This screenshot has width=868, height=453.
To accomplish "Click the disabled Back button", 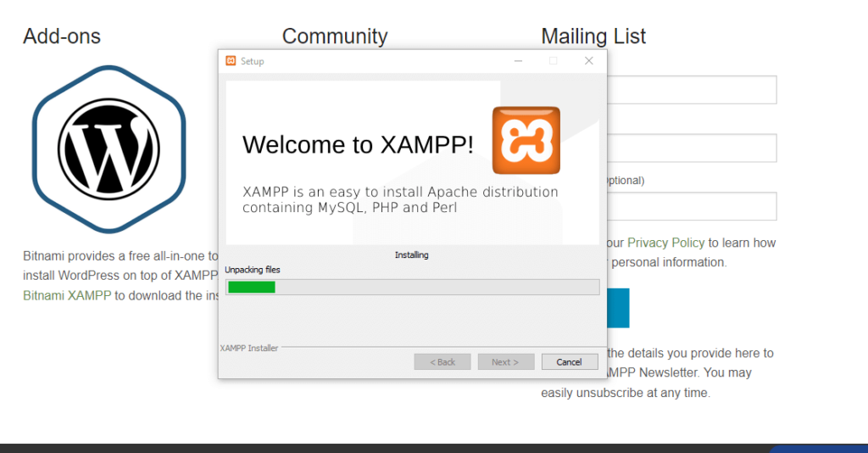I will coord(442,361).
